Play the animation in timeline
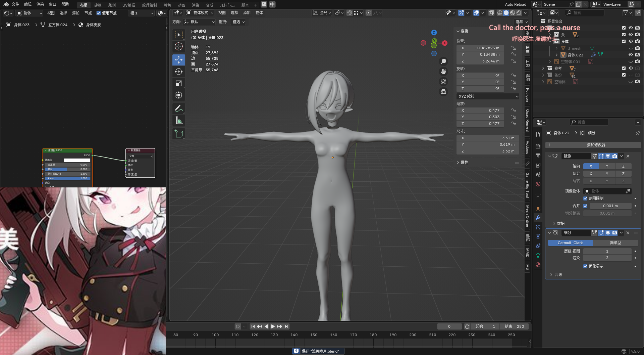The height and width of the screenshot is (355, 644). point(273,326)
